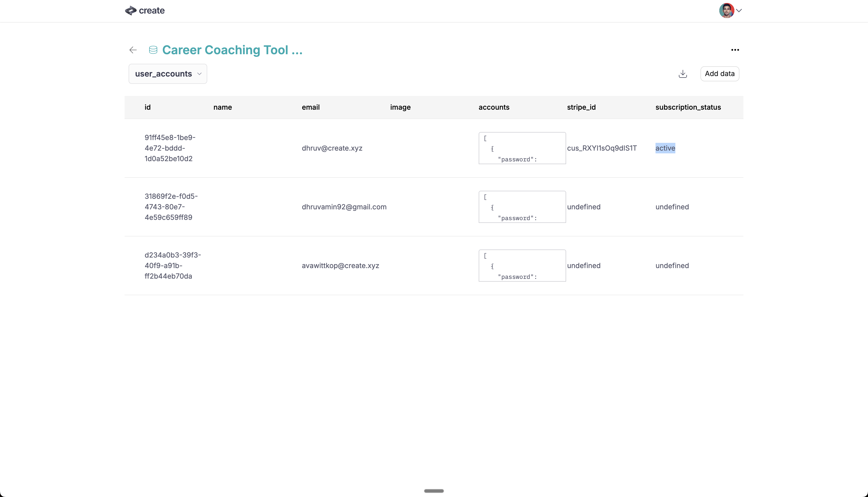
Task: Select the stripe_id column header
Action: point(581,107)
